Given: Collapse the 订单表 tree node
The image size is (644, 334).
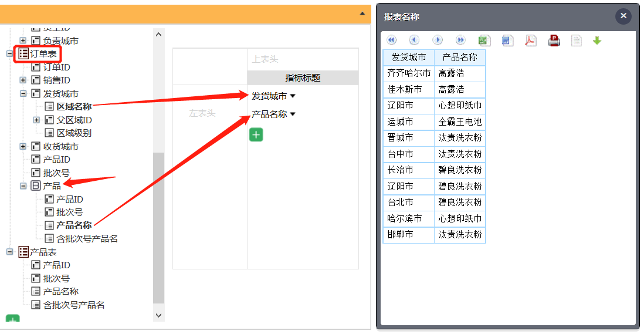Looking at the screenshot, I should pyautogui.click(x=9, y=54).
